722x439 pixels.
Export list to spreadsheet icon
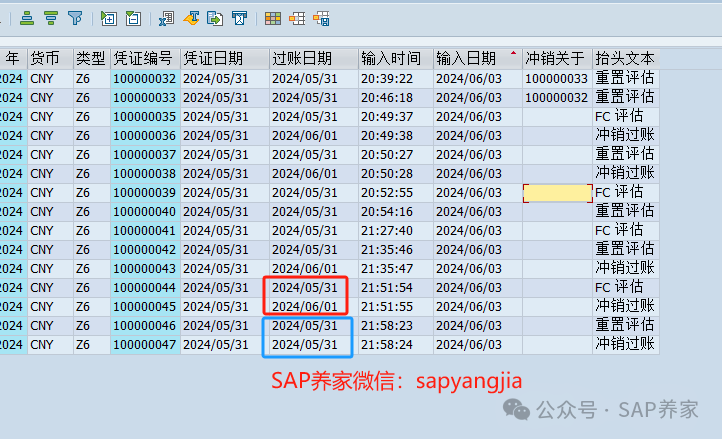[166, 19]
